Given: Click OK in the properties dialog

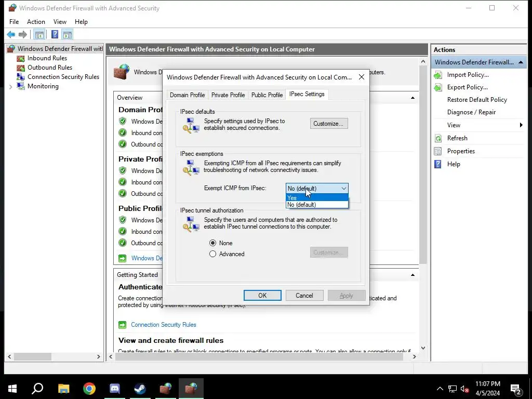Looking at the screenshot, I should click(x=262, y=296).
